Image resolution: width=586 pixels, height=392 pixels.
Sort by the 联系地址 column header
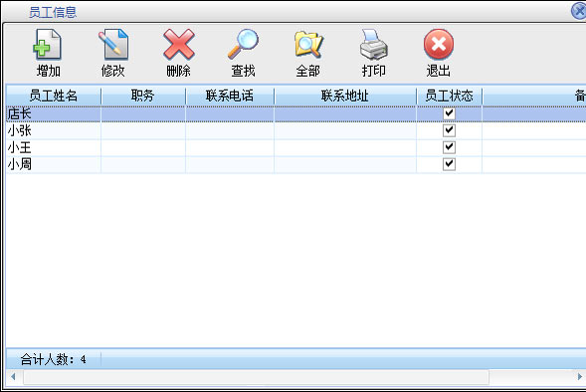click(x=345, y=97)
